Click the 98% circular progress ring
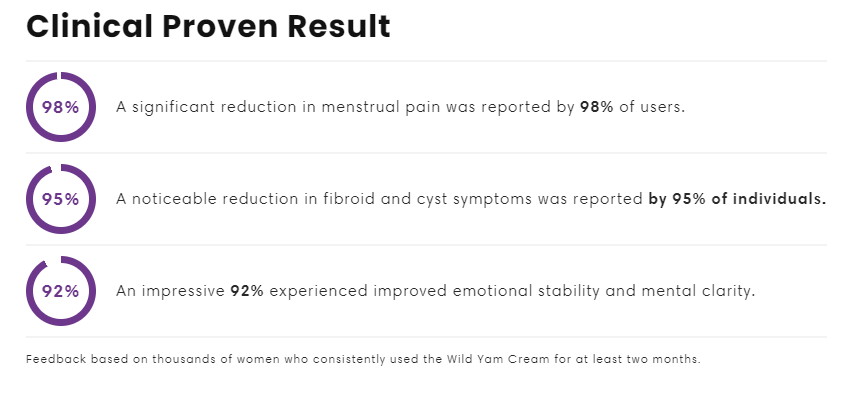This screenshot has height=398, width=856. coord(61,107)
